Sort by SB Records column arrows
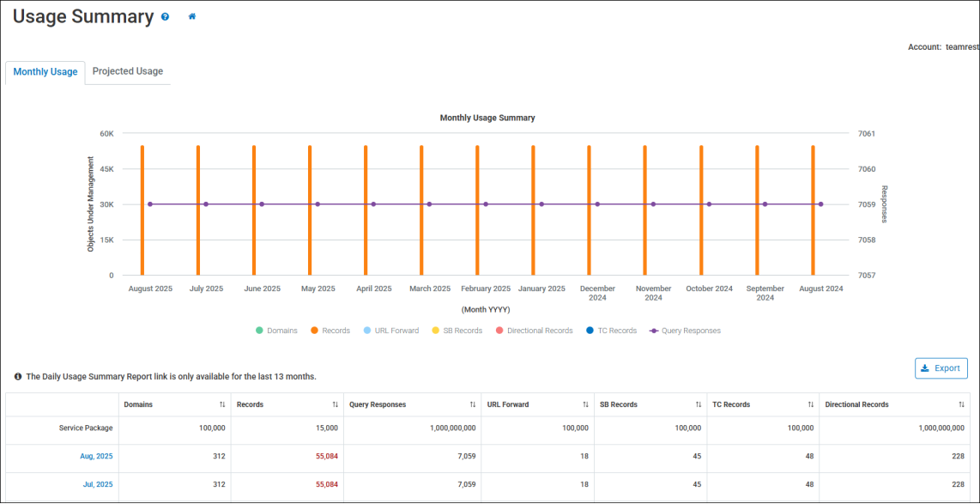980x504 pixels. click(699, 404)
